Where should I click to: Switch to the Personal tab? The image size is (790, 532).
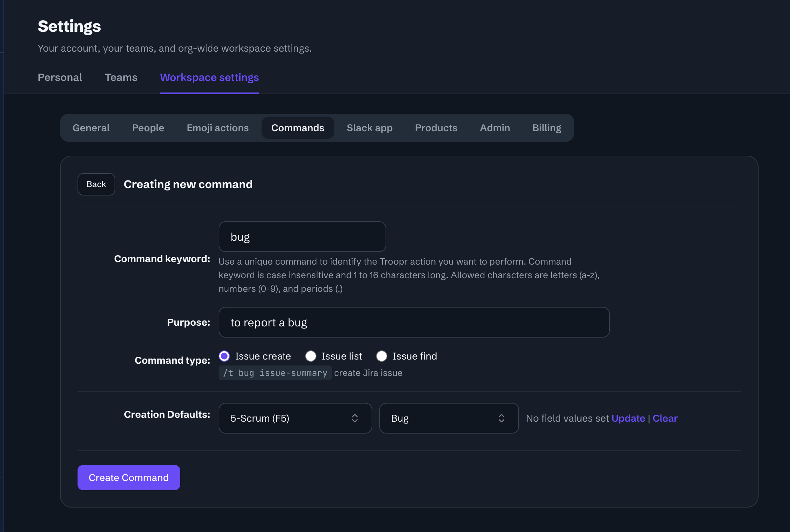(x=60, y=77)
